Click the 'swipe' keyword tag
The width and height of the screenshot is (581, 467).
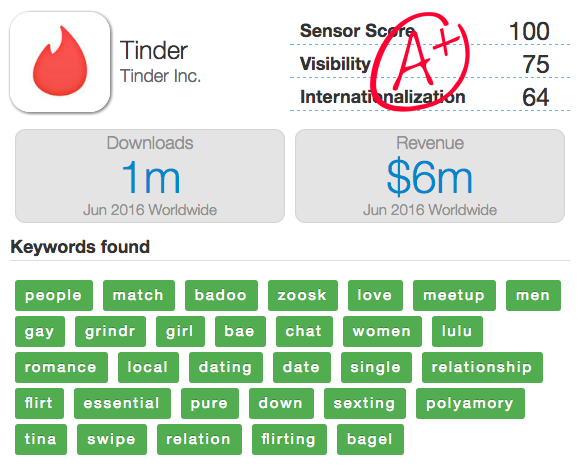112,439
